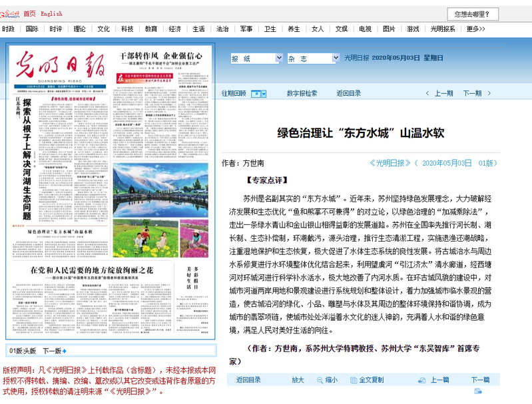Click the 缩小 magnifier icon
This screenshot has height=404, width=532.
tap(318, 380)
